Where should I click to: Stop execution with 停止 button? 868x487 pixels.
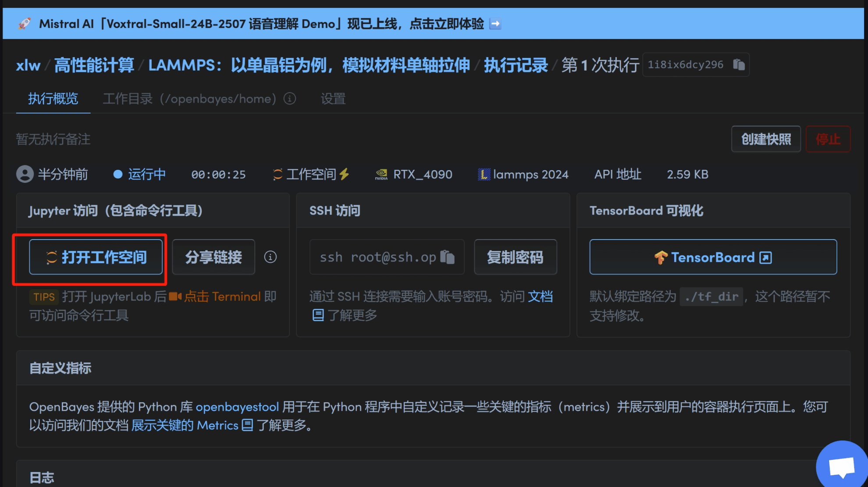[x=828, y=139]
